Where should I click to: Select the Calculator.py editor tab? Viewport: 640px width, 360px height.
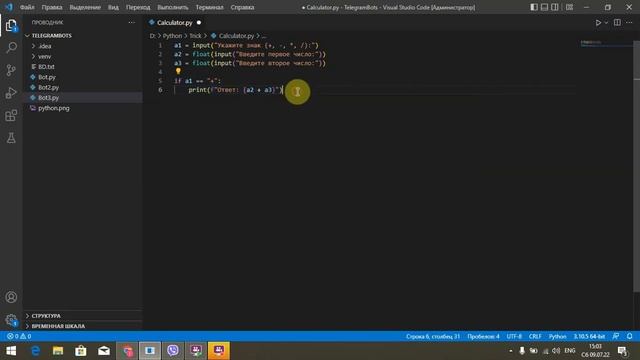(175, 23)
